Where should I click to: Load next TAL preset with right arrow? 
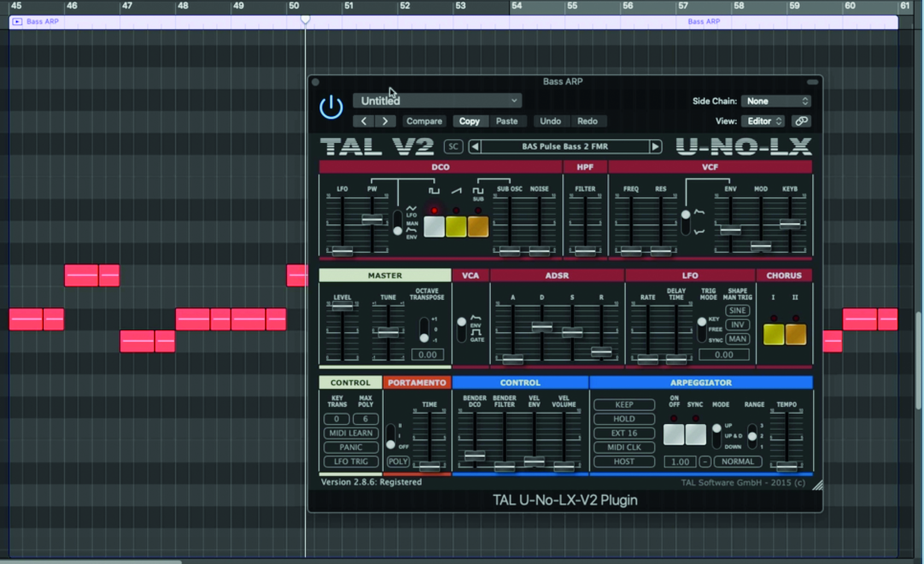pos(655,146)
